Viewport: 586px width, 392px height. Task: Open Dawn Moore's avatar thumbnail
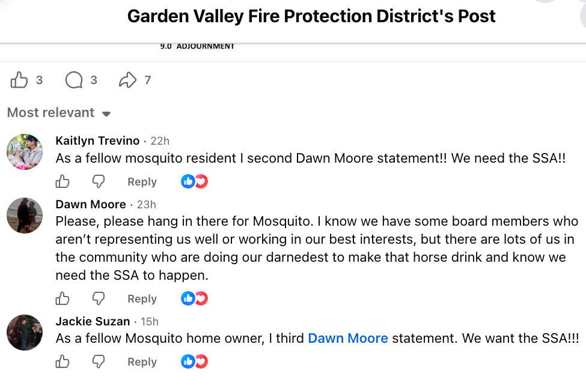point(25,216)
